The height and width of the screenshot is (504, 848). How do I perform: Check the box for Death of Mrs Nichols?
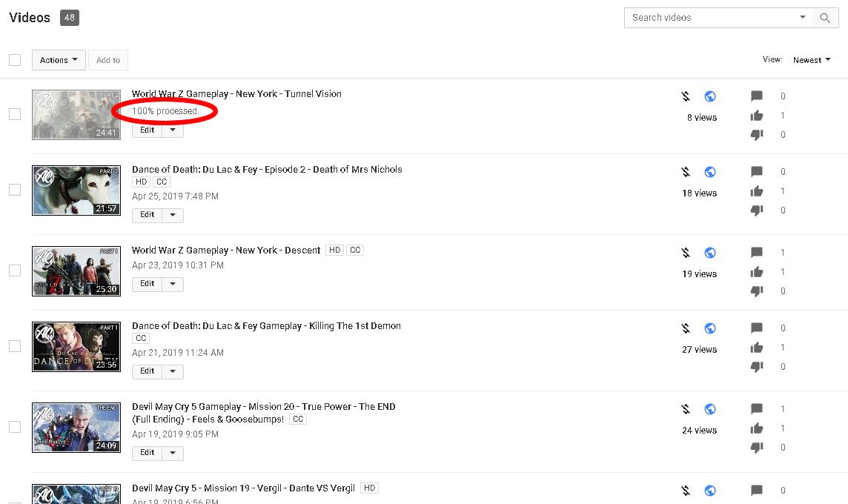15,190
